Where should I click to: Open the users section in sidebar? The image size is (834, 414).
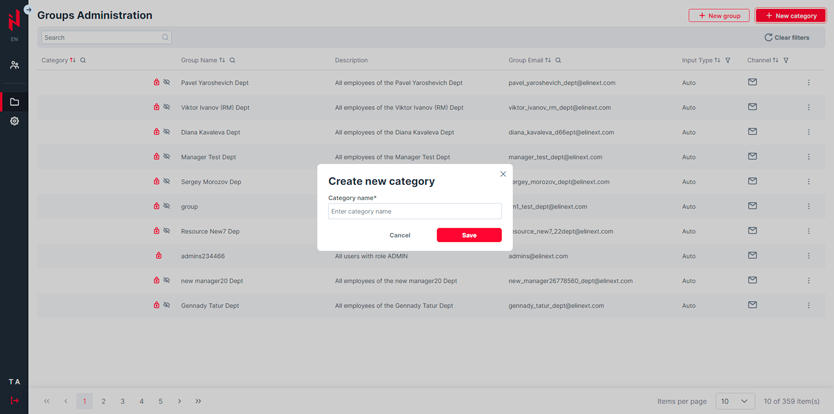click(x=14, y=65)
